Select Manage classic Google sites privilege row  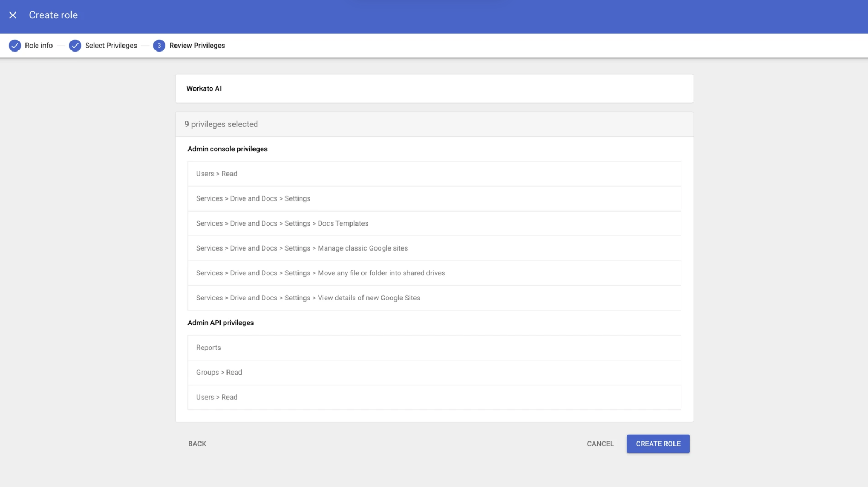click(x=434, y=248)
